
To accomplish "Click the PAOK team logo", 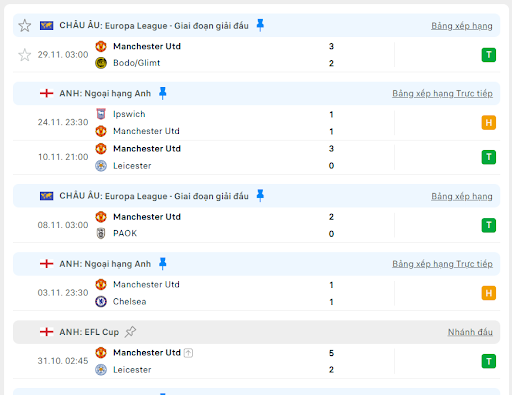I will [x=101, y=233].
